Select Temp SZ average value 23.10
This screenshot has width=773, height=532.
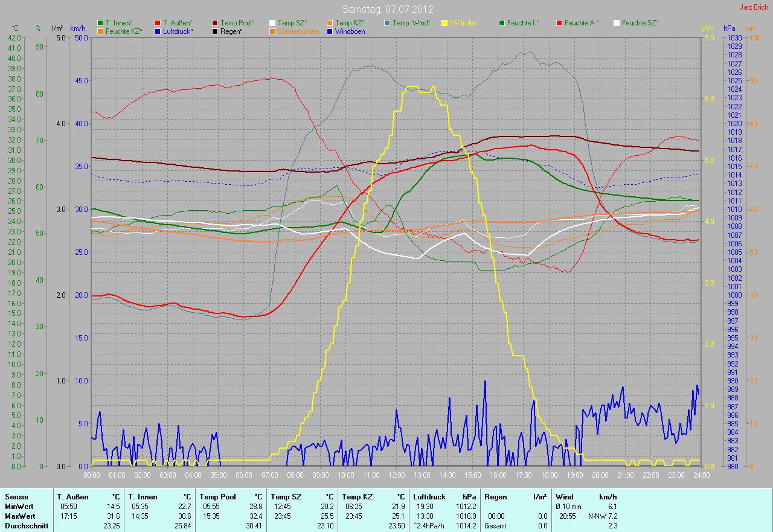click(326, 526)
